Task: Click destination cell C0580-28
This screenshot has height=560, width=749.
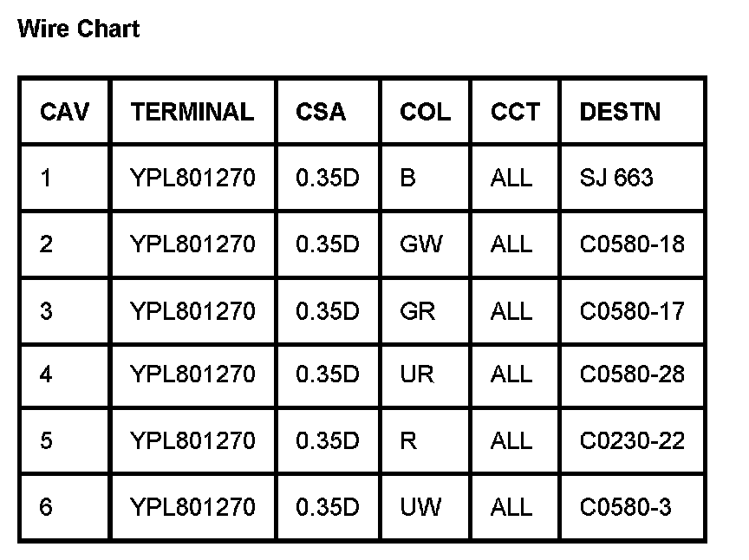Action: (632, 374)
